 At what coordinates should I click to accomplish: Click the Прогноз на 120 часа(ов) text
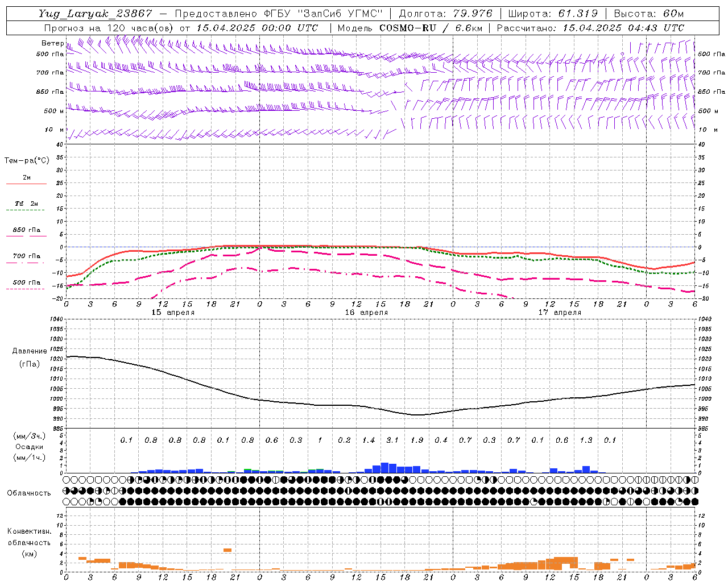point(109,28)
